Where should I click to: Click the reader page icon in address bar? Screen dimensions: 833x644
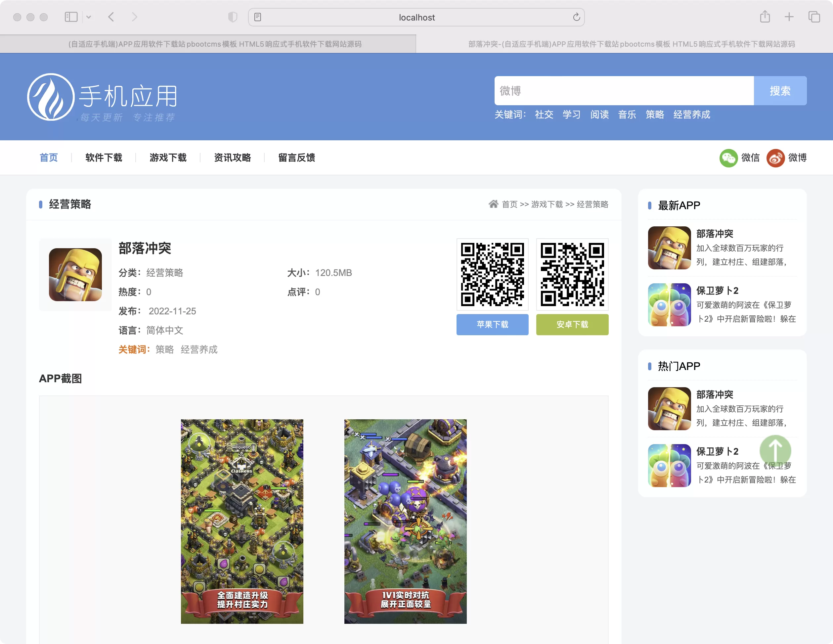[x=257, y=17]
